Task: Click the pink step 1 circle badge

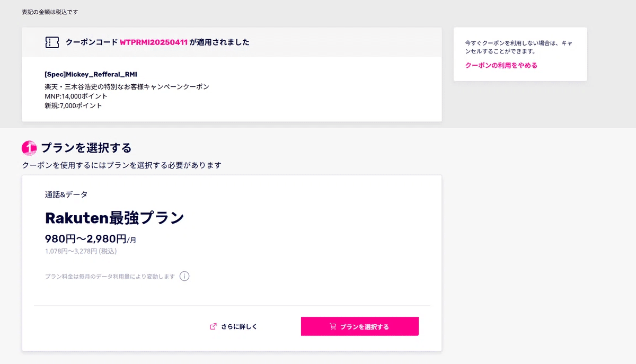Action: click(x=29, y=148)
